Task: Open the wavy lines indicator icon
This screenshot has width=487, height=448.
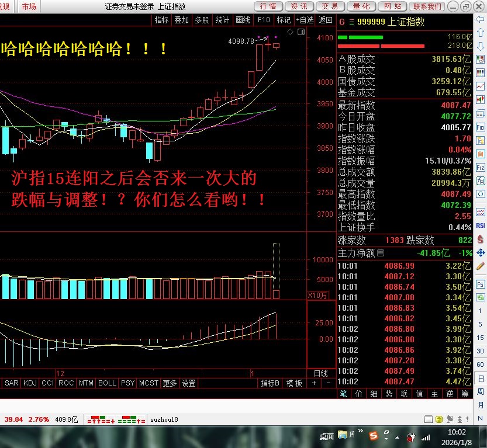Action: (480, 212)
